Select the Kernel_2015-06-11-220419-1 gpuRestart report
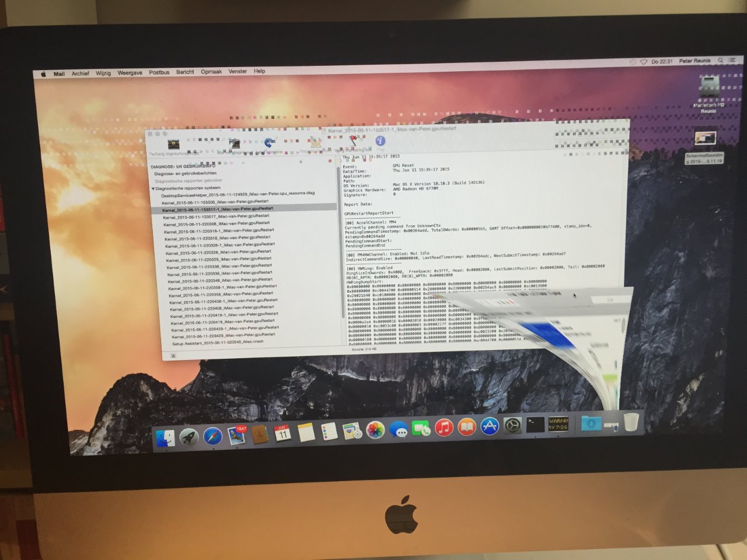This screenshot has height=560, width=747. 224,315
